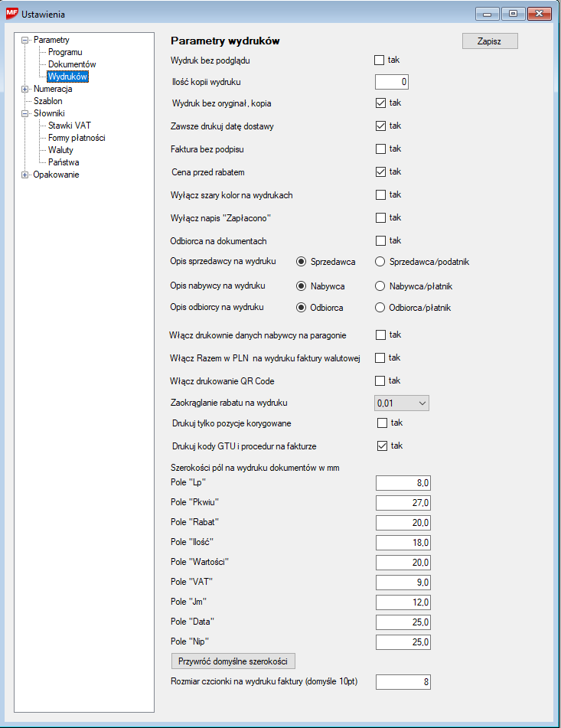The height and width of the screenshot is (728, 561).
Task: Enable Włącz drukowanie QR Code checkbox
Action: (380, 380)
